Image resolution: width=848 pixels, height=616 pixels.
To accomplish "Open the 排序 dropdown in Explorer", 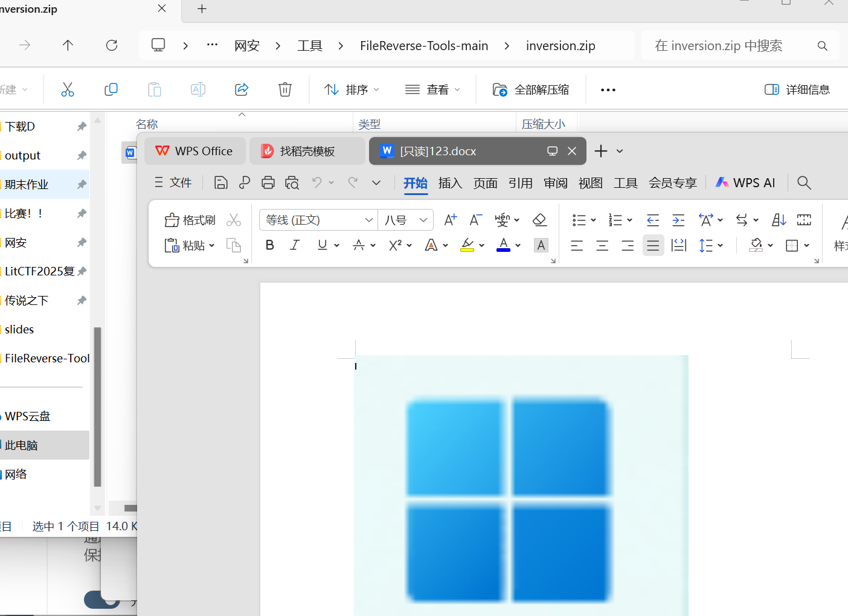I will [x=352, y=90].
